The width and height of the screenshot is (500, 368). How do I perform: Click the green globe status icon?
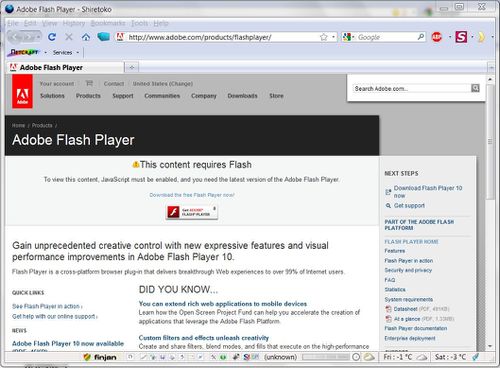(223, 357)
